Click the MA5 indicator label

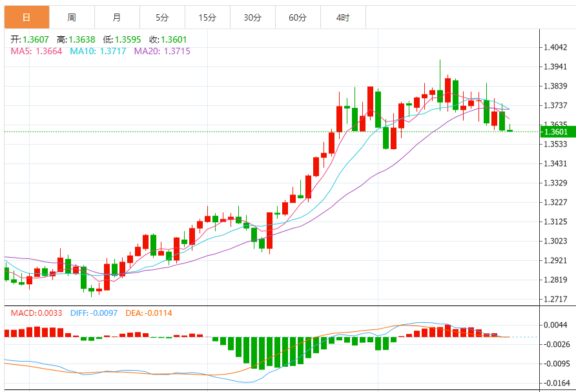click(36, 51)
